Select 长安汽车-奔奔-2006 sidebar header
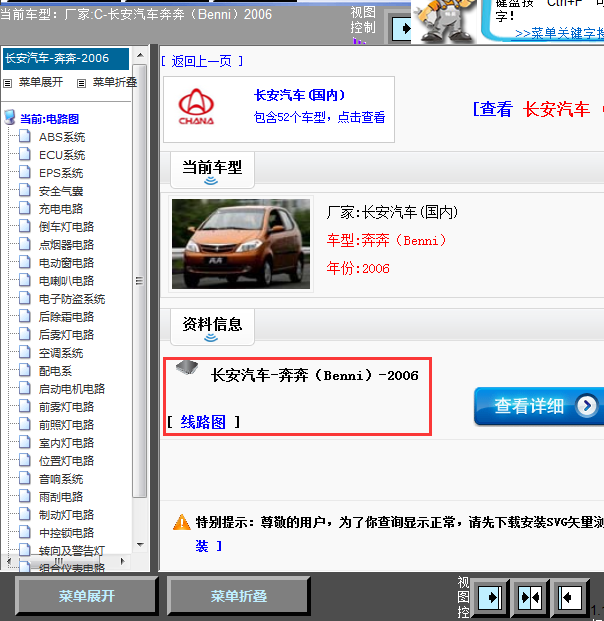604x621 pixels. point(66,58)
